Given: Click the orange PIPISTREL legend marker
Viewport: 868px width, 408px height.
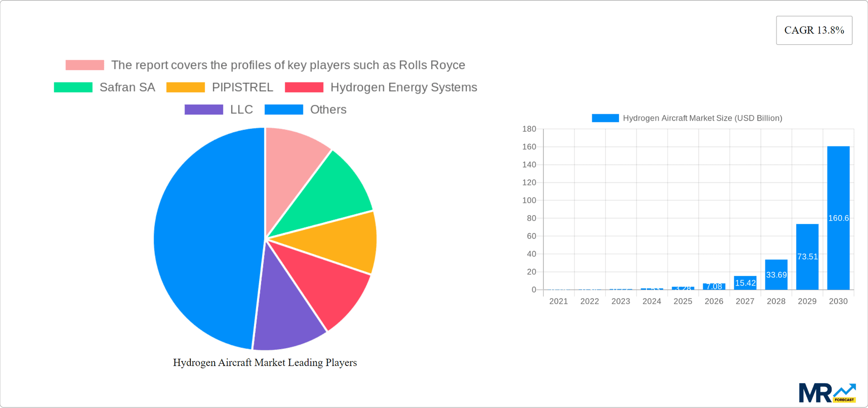Looking at the screenshot, I should 185,87.
